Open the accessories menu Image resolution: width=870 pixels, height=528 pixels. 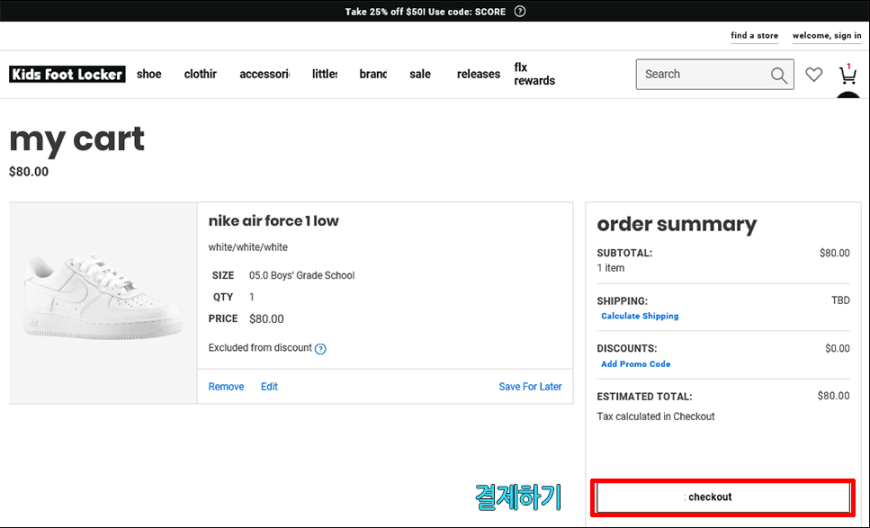264,74
